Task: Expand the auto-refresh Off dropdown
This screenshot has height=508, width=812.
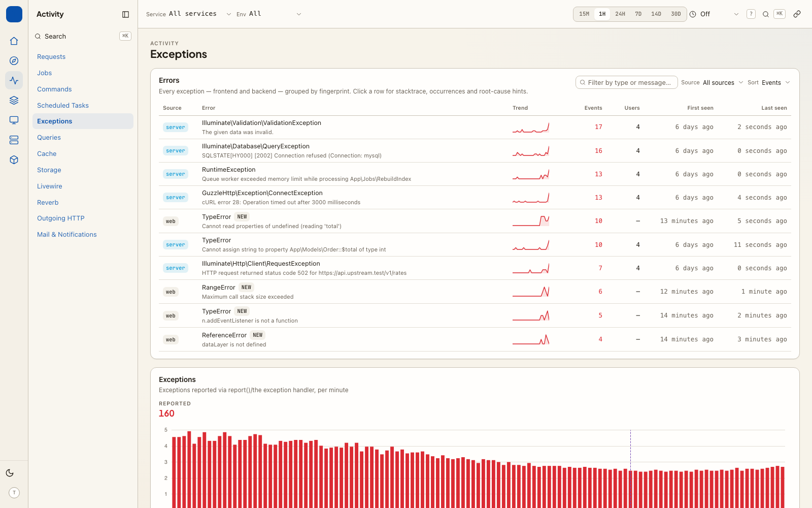Action: coord(720,14)
